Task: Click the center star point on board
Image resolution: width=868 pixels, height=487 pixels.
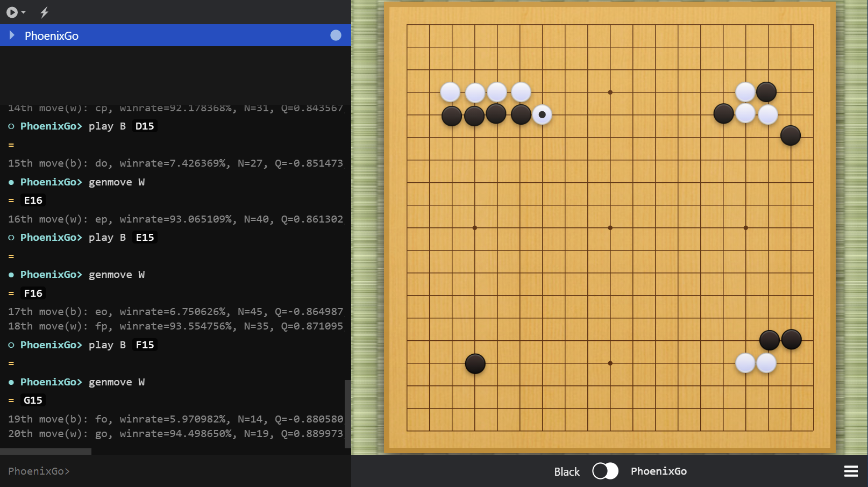Action: click(610, 228)
